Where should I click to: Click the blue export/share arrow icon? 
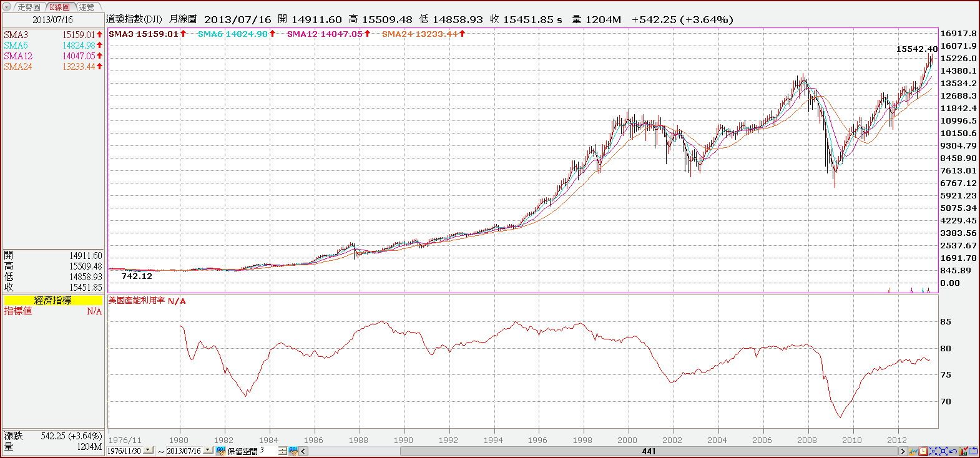973,451
